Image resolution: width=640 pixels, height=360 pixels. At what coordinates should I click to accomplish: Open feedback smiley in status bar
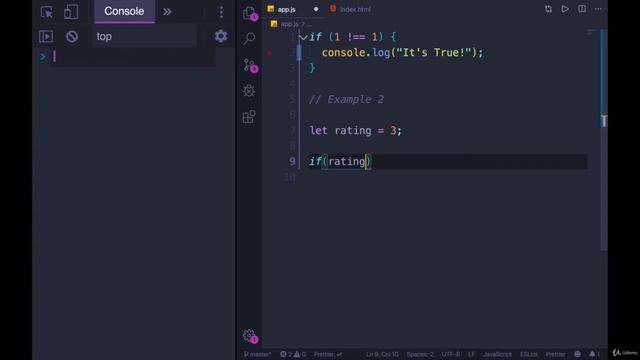click(x=577, y=354)
